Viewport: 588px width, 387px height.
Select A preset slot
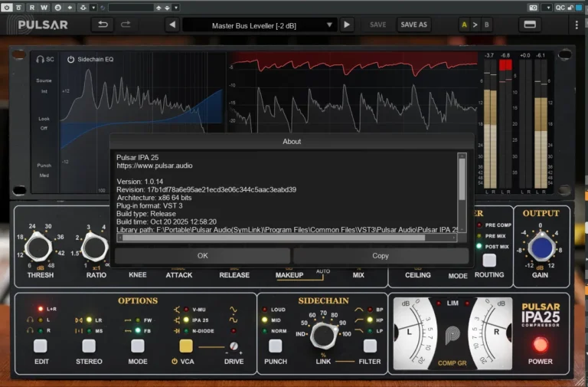(464, 25)
